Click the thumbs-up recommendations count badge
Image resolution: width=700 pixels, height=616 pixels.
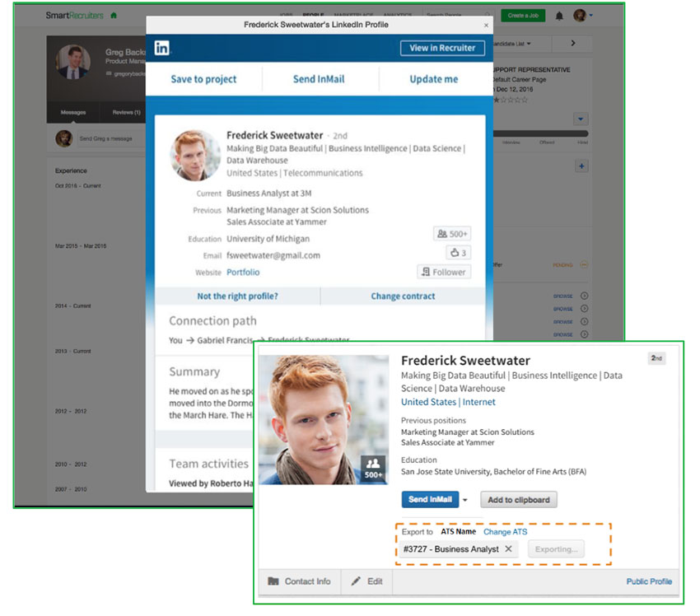click(458, 253)
